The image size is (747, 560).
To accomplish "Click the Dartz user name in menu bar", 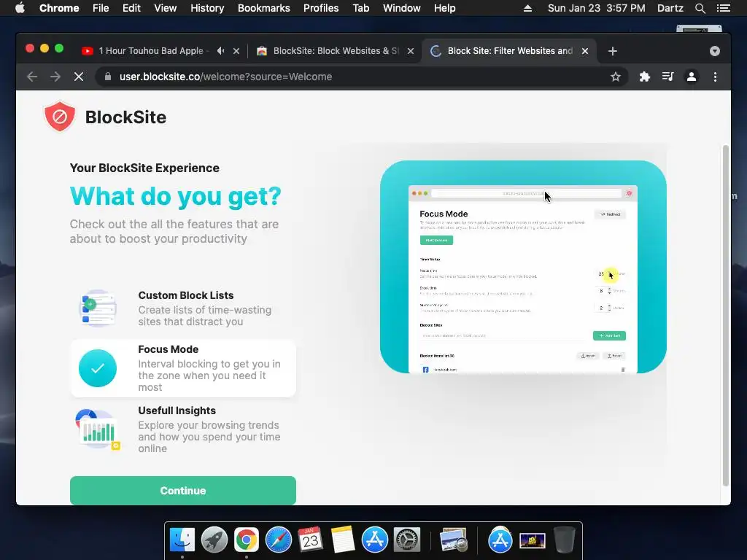I will coord(670,8).
